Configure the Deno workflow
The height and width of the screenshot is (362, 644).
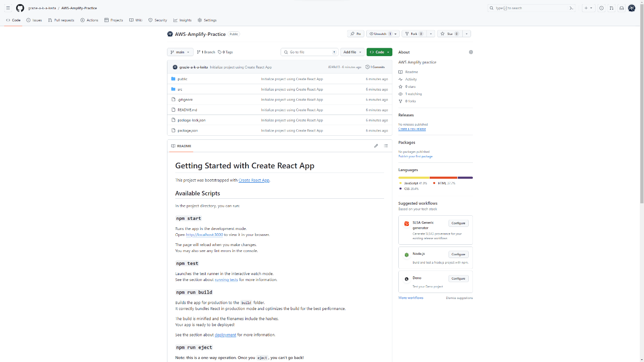click(458, 278)
